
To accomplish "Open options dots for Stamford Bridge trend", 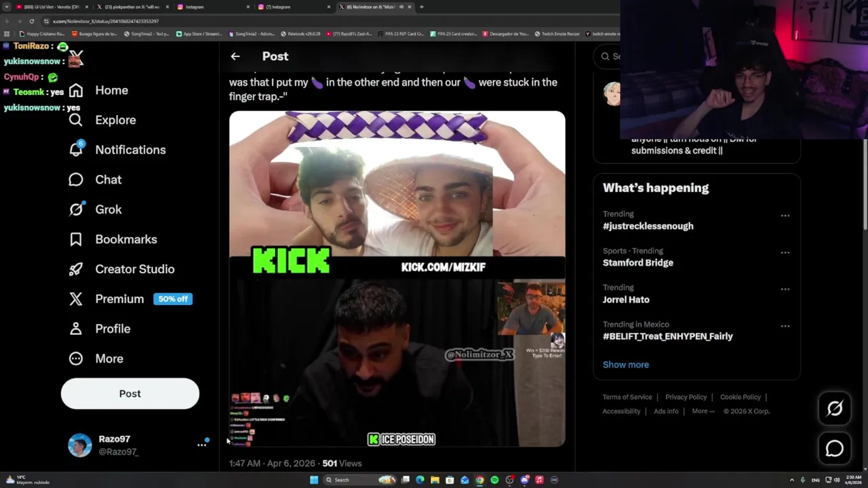I will [785, 252].
